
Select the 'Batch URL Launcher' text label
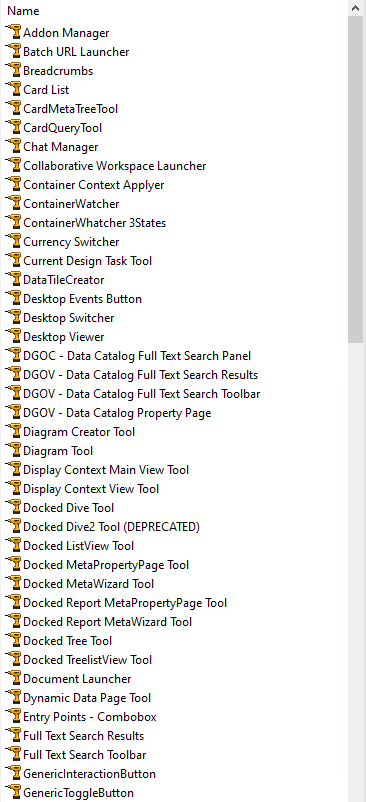[76, 52]
